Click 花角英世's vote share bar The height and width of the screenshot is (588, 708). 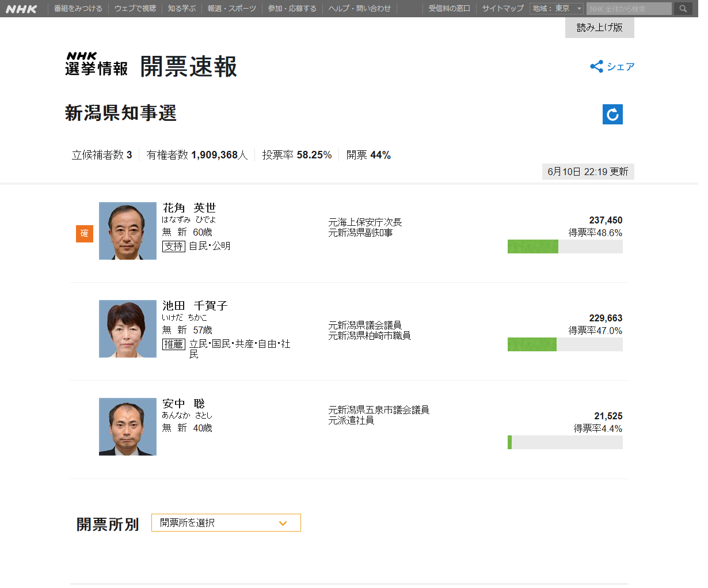point(565,246)
